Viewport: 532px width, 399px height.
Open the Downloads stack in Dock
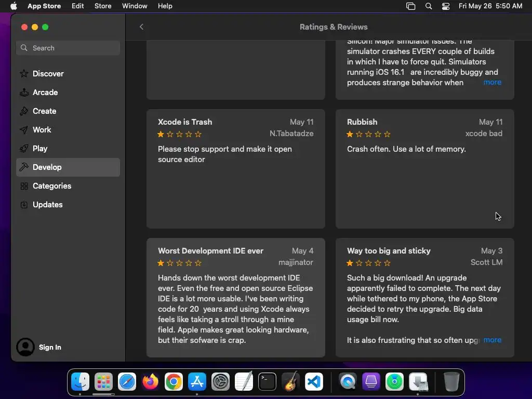(x=418, y=382)
